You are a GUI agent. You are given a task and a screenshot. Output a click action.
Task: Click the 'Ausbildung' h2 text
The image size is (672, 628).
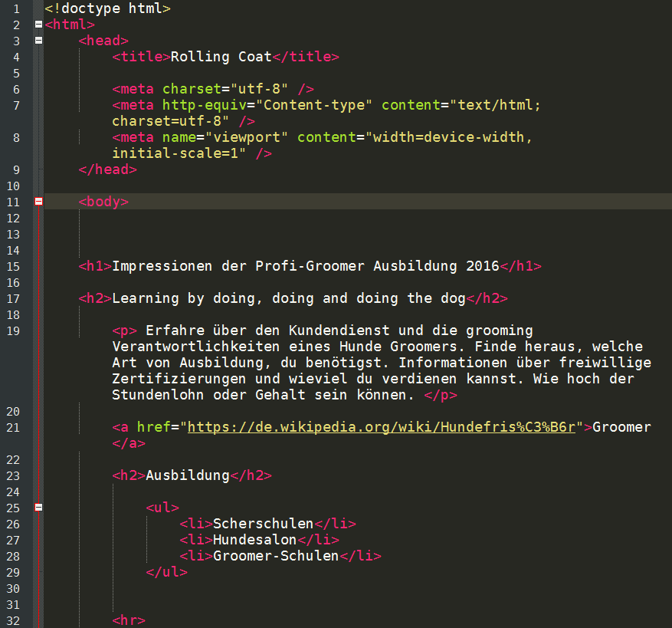tap(188, 475)
